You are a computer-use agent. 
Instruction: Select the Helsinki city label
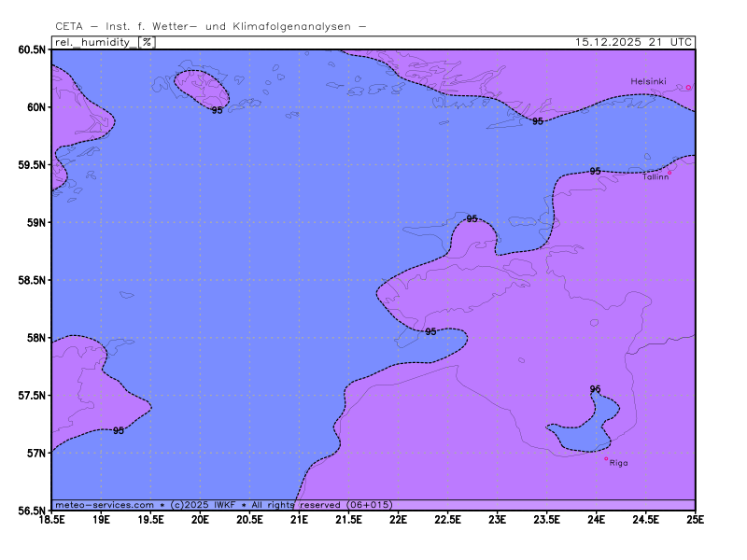coord(648,81)
